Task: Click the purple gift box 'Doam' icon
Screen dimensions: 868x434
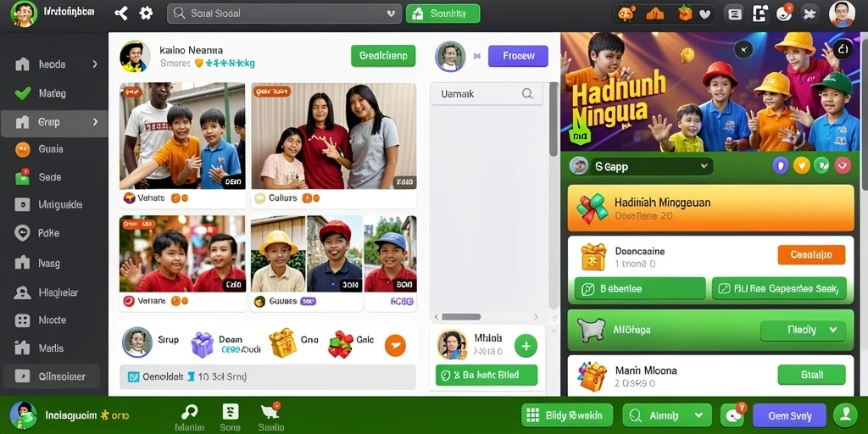Action: [x=202, y=344]
